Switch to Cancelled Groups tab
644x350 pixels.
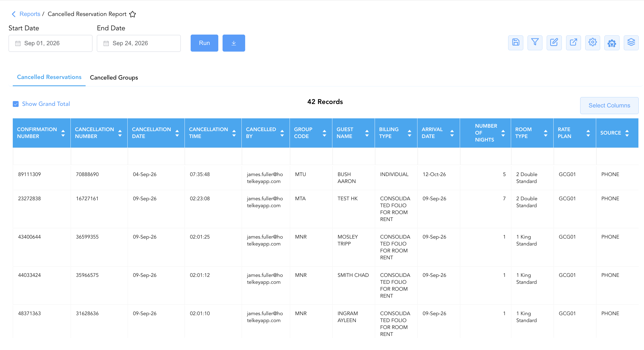coord(114,78)
